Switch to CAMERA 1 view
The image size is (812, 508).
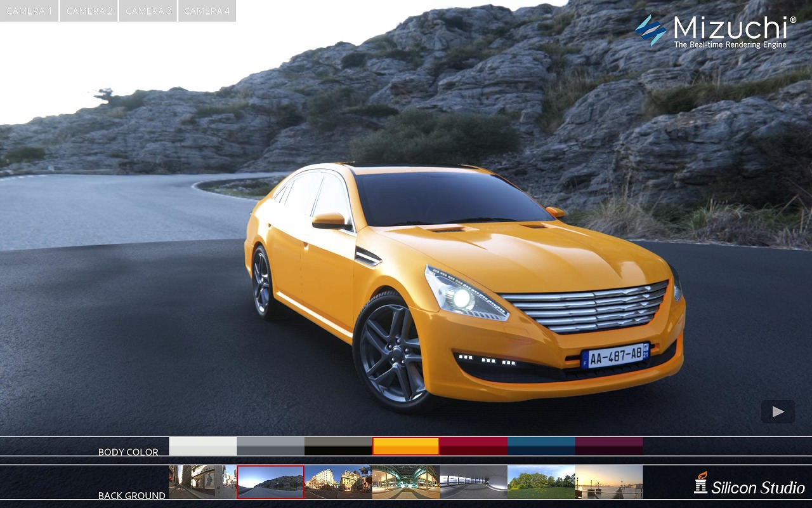pyautogui.click(x=29, y=11)
